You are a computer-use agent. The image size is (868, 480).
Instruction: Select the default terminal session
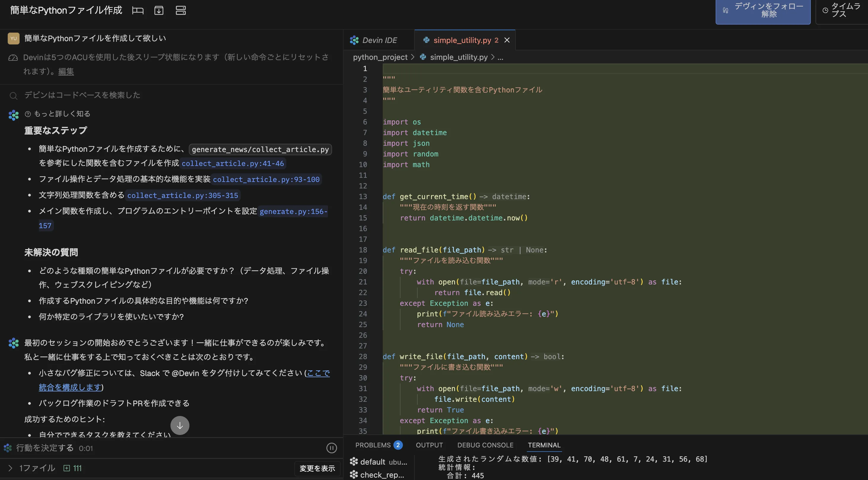pyautogui.click(x=378, y=462)
